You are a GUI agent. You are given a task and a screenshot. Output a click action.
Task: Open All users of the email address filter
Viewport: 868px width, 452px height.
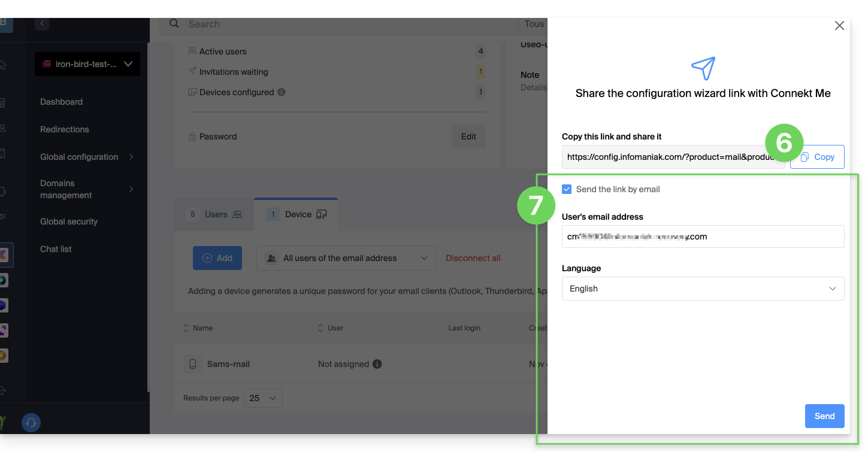click(346, 258)
